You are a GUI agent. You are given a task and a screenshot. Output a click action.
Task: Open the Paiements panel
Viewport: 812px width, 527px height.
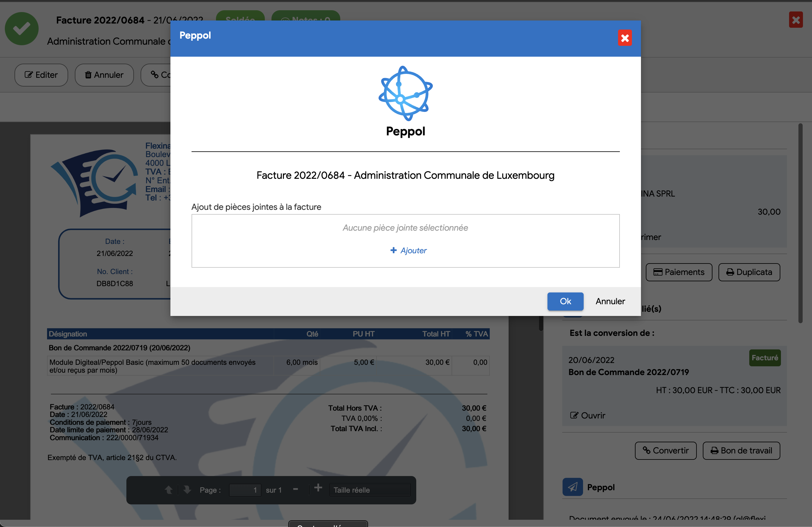(679, 272)
